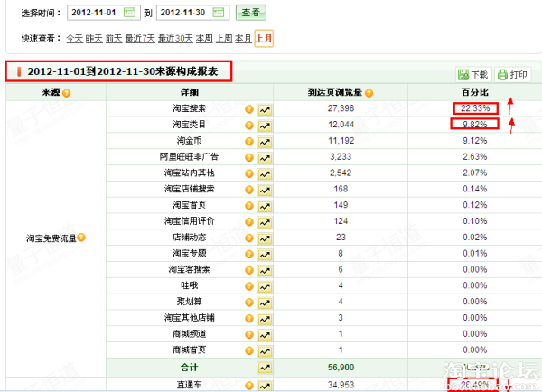
Task: Choose 本周 quick view link
Action: (x=204, y=38)
